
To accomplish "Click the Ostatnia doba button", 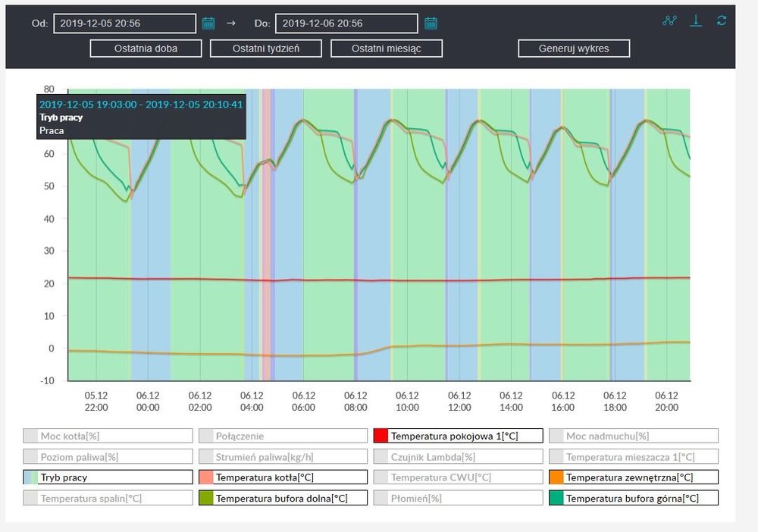I will click(x=146, y=49).
